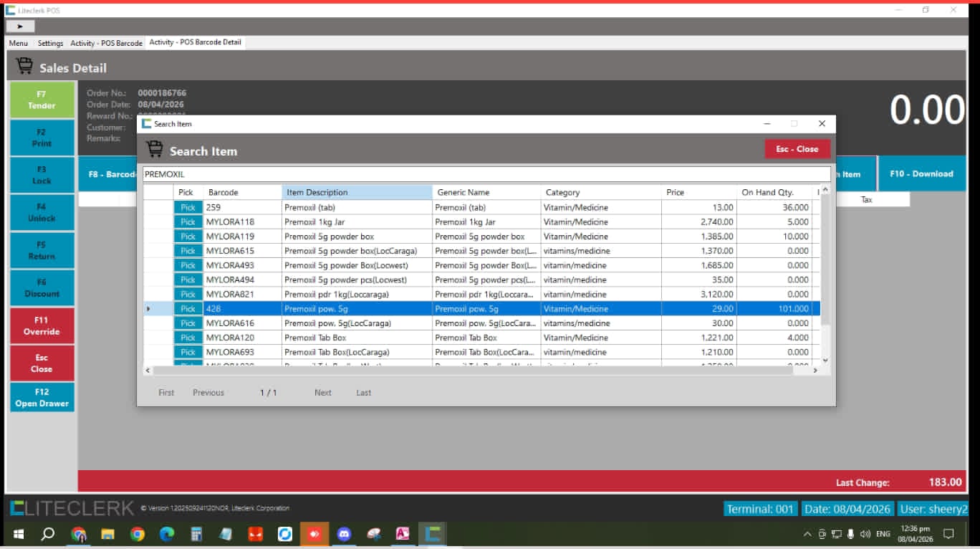Select the Premoxil 5g powder pcs(Locwest) description cell

click(357, 280)
